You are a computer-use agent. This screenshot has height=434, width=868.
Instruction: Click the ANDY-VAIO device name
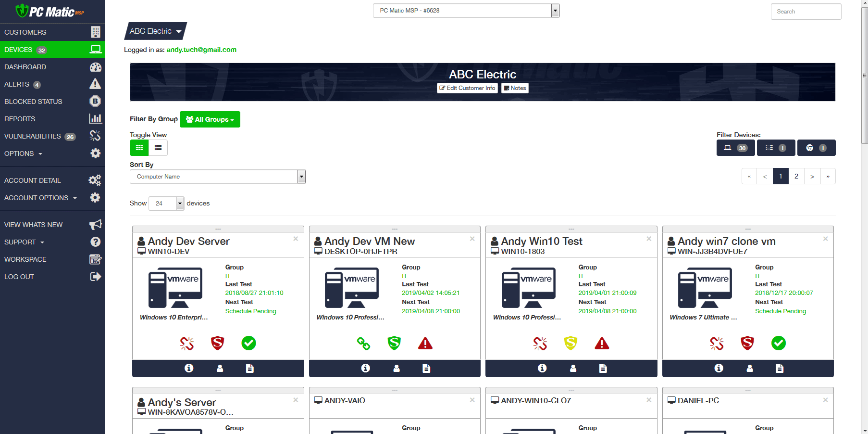345,400
